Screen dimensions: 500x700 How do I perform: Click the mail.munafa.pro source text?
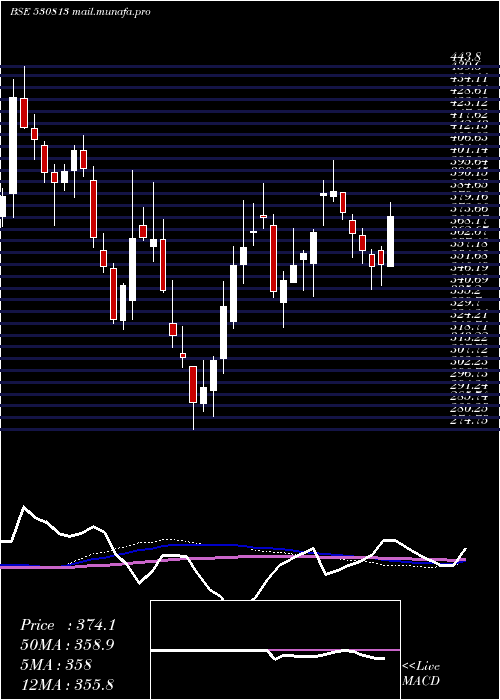tap(110, 12)
